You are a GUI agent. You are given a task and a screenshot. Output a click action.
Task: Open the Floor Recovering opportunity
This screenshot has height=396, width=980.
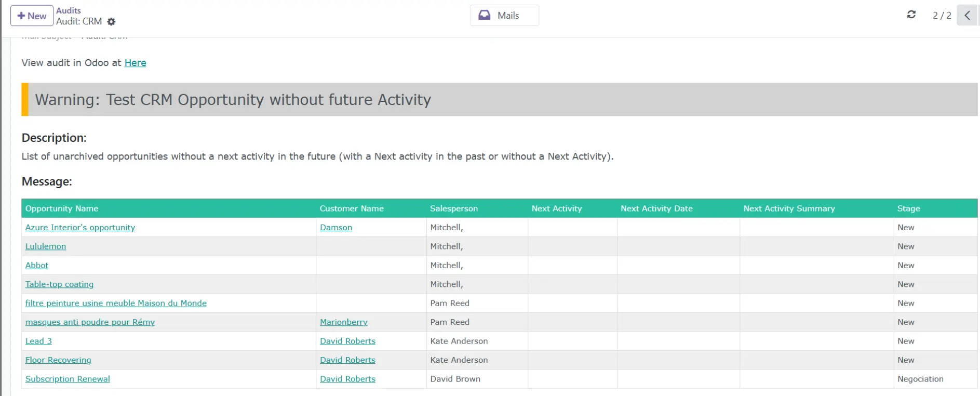tap(58, 360)
